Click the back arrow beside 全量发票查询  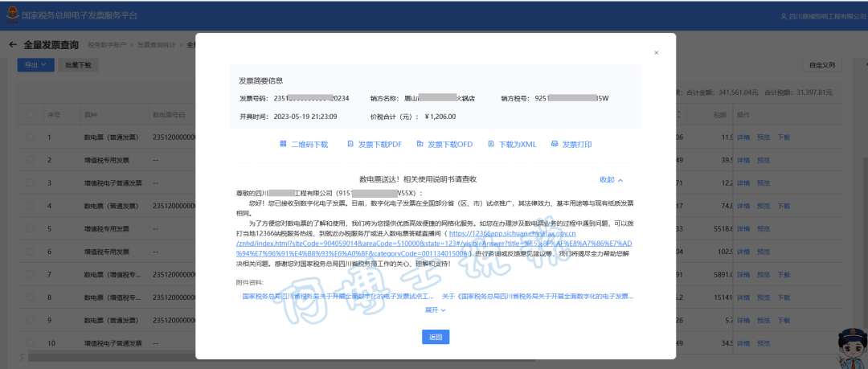point(13,44)
